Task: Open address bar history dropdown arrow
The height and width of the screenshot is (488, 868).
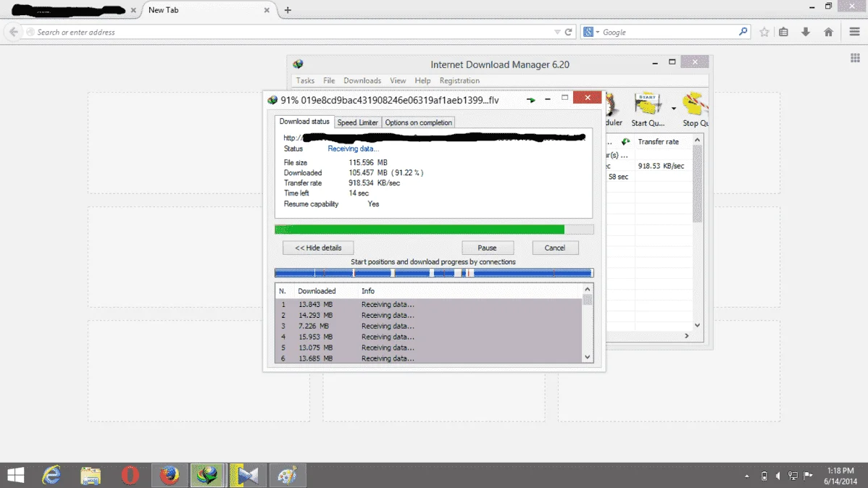Action: (x=557, y=32)
